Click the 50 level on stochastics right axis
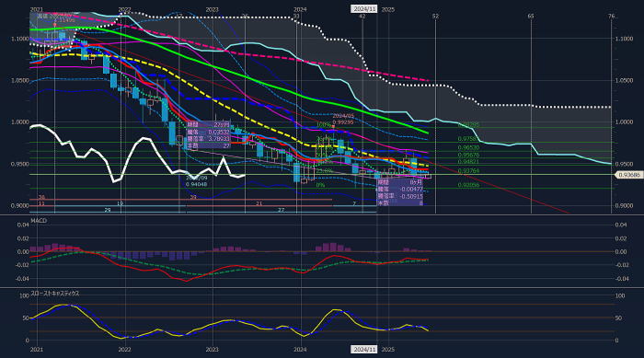Image resolution: width=644 pixels, height=358 pixels. (620, 318)
